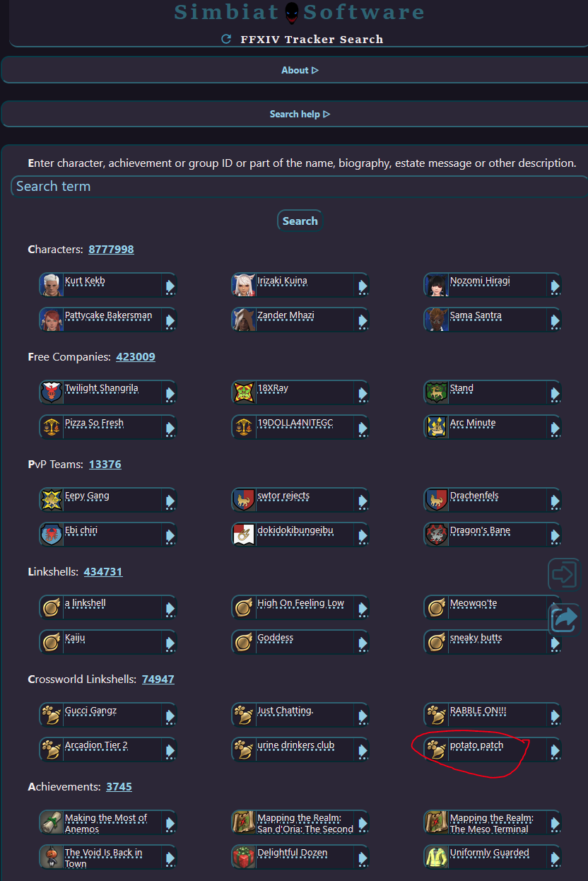The image size is (588, 881).
Task: Open the Crossworld Linkshells count link 74947
Action: [158, 679]
